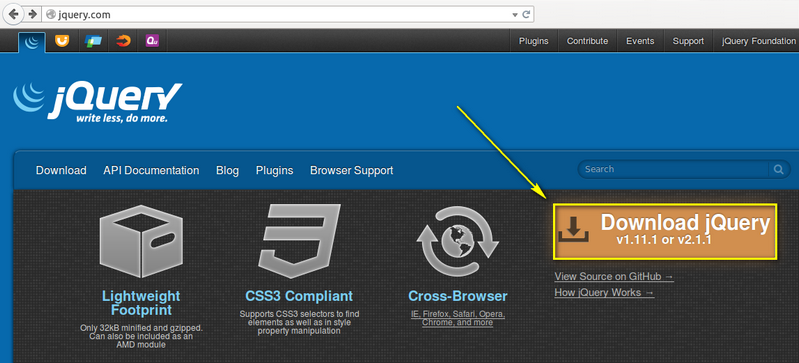Open View Source on GitHub link
The image size is (799, 363).
point(614,276)
